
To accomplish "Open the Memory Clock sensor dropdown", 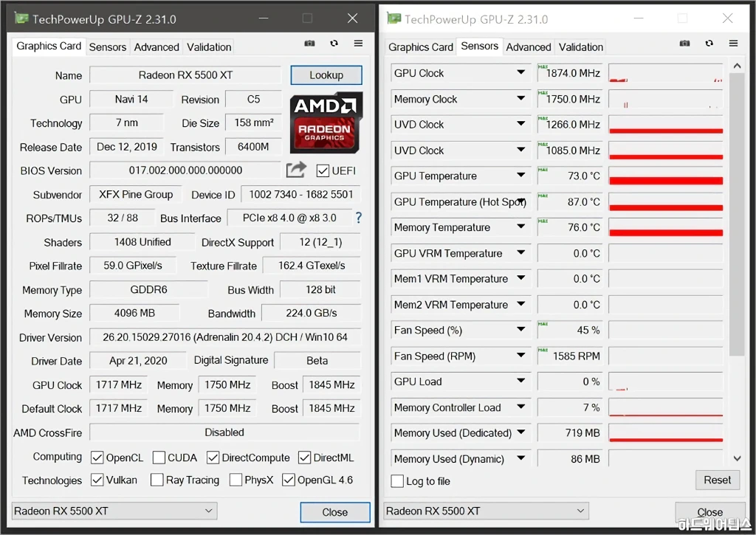I will tap(520, 98).
